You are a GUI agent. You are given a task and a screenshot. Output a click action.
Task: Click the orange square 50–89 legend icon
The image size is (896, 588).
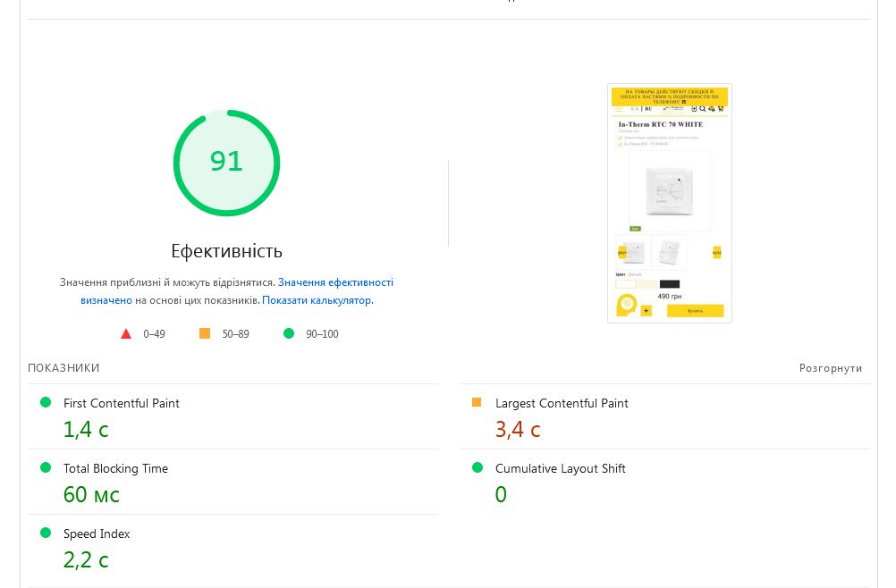[205, 333]
